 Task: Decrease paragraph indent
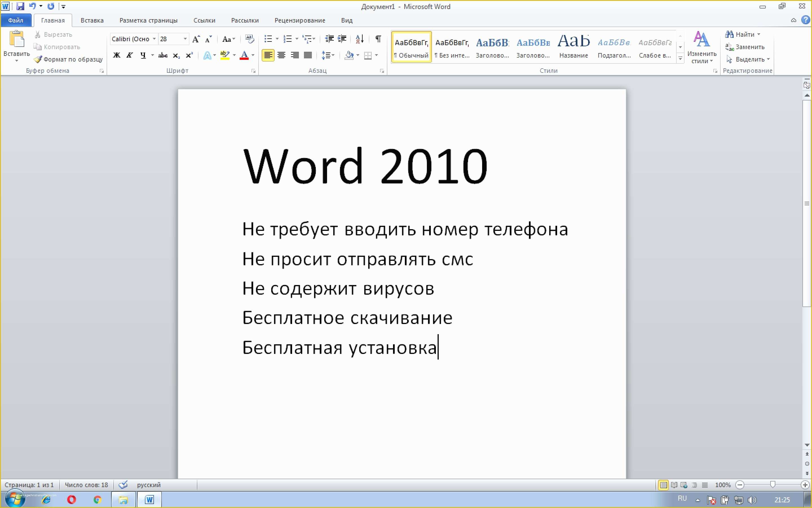pos(329,39)
